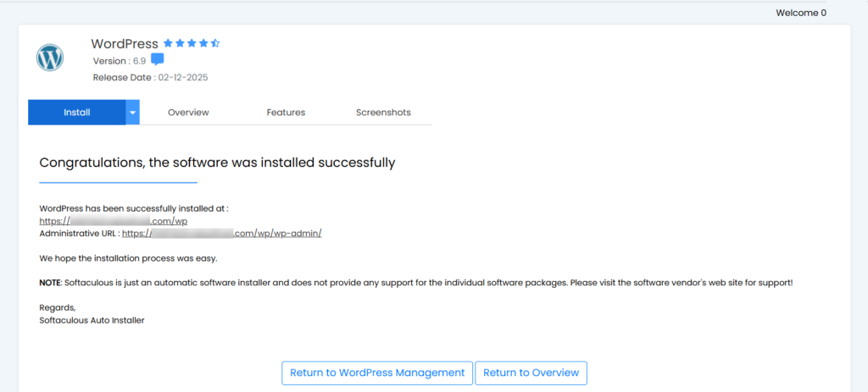Click the WordPress logo icon
868x392 pixels.
50,58
